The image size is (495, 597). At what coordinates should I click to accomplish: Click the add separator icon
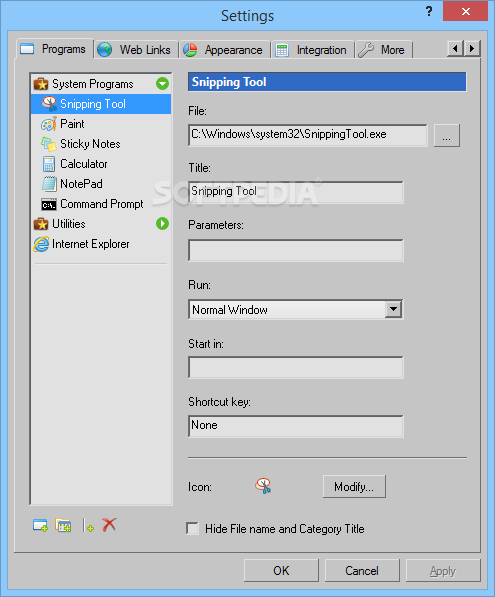pyautogui.click(x=88, y=525)
